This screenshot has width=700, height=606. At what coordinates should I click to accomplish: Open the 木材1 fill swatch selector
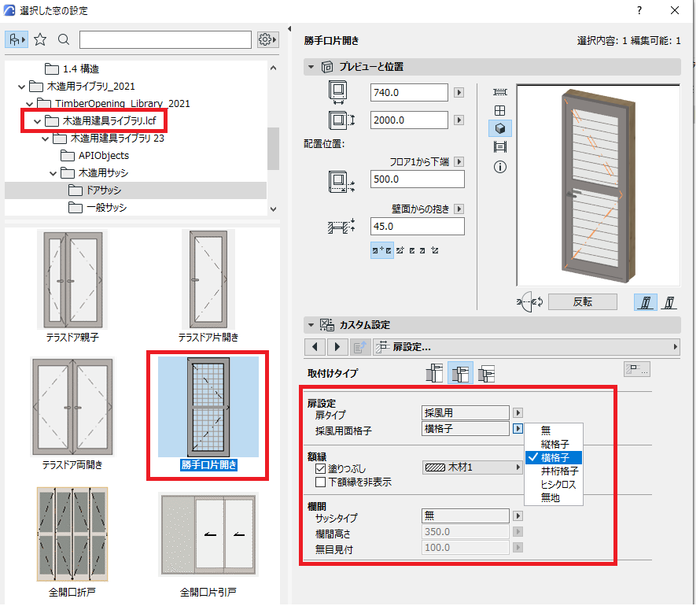click(473, 467)
